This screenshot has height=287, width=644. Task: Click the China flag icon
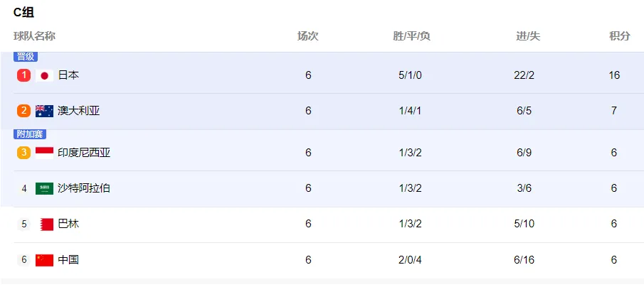coord(44,260)
